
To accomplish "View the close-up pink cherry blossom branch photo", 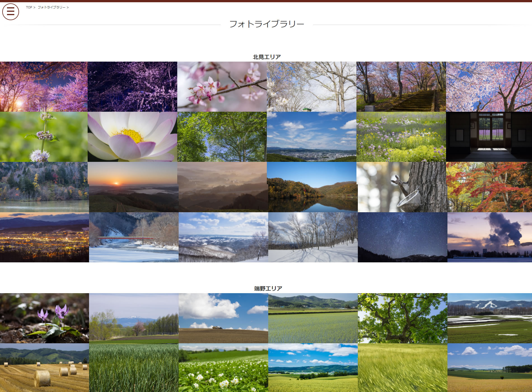I will [222, 87].
